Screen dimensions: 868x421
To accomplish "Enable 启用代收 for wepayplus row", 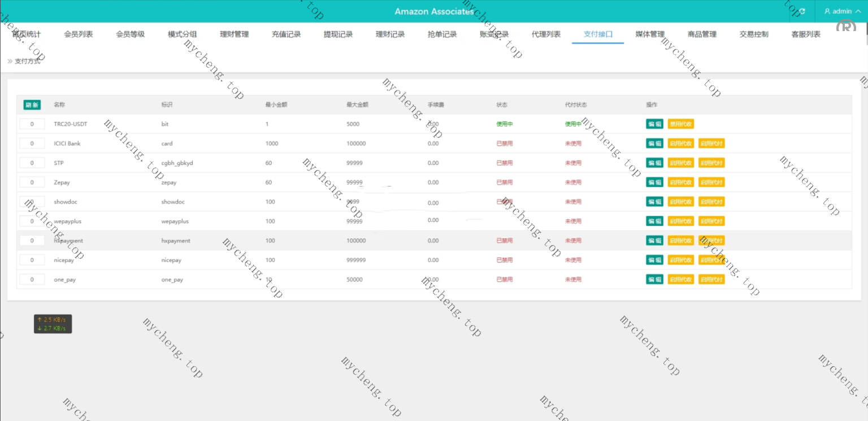I will point(680,221).
